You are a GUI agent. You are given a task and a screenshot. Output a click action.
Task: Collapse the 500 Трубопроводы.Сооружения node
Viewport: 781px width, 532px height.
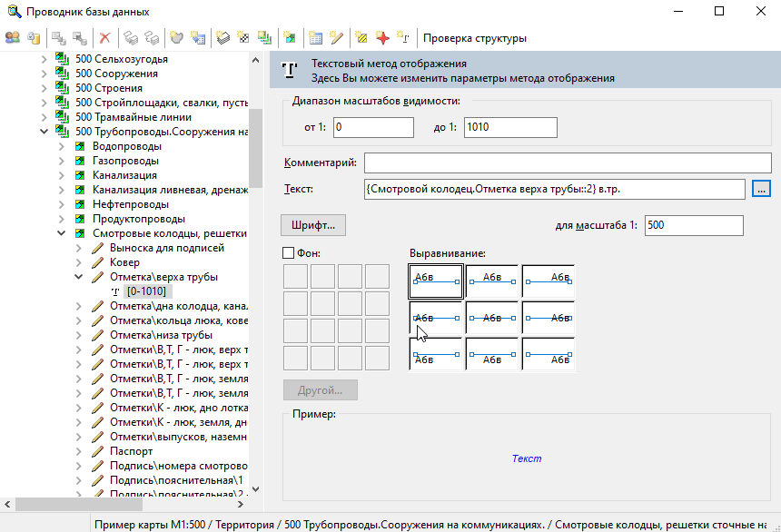pyautogui.click(x=44, y=132)
